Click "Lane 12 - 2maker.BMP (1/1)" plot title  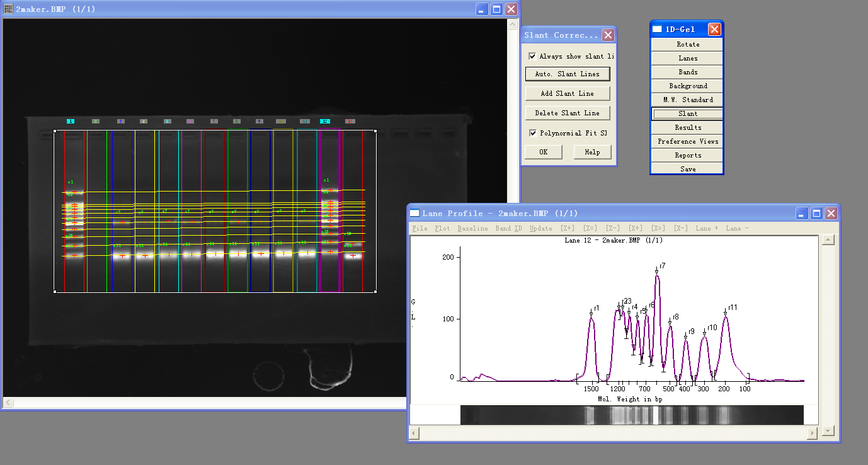click(613, 240)
